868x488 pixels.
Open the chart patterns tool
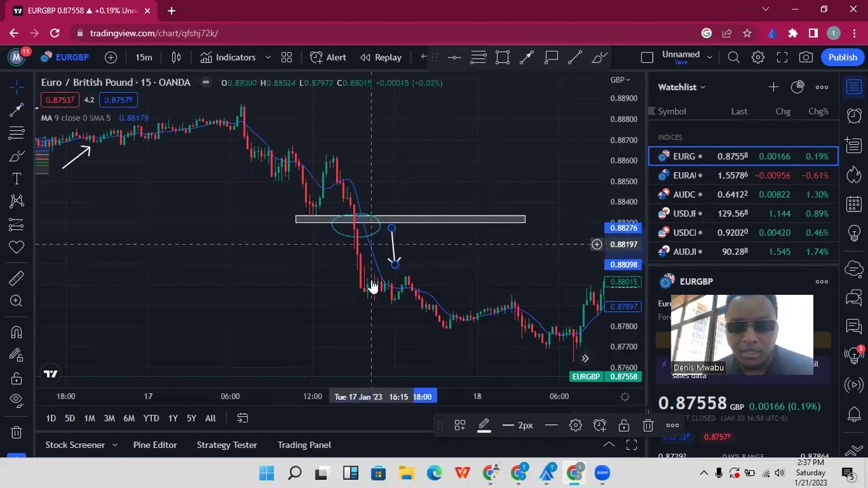tap(17, 201)
